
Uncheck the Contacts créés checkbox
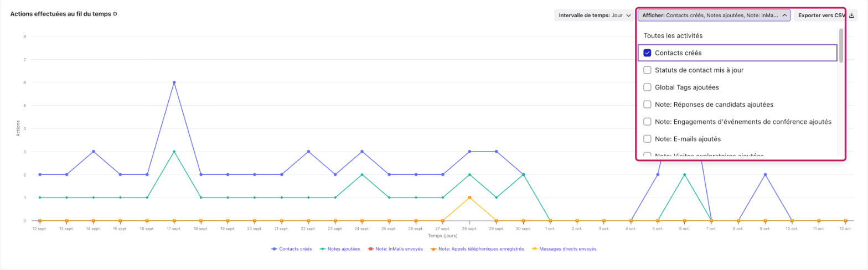coord(647,53)
